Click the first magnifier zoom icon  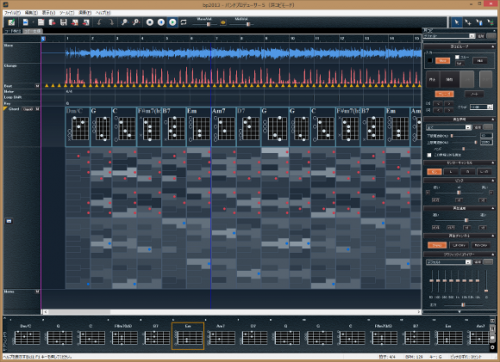pyautogui.click(x=124, y=22)
